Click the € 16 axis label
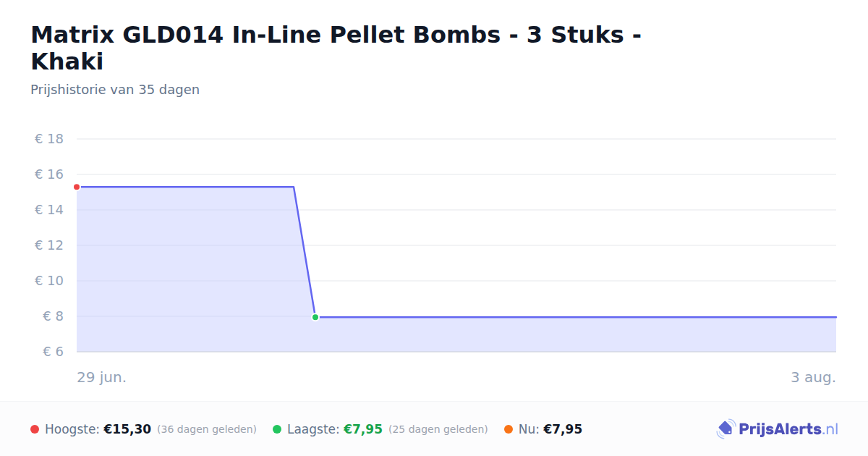Viewport: 868px width, 456px height. pos(49,174)
